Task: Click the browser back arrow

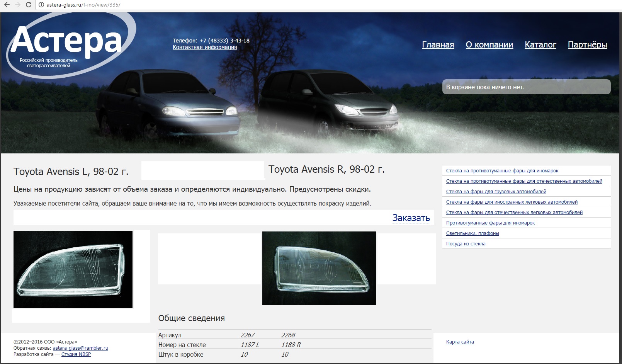Action: (x=7, y=5)
